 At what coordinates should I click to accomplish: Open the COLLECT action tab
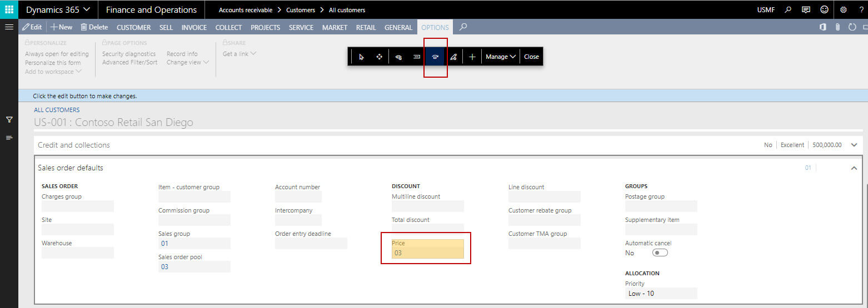click(228, 27)
